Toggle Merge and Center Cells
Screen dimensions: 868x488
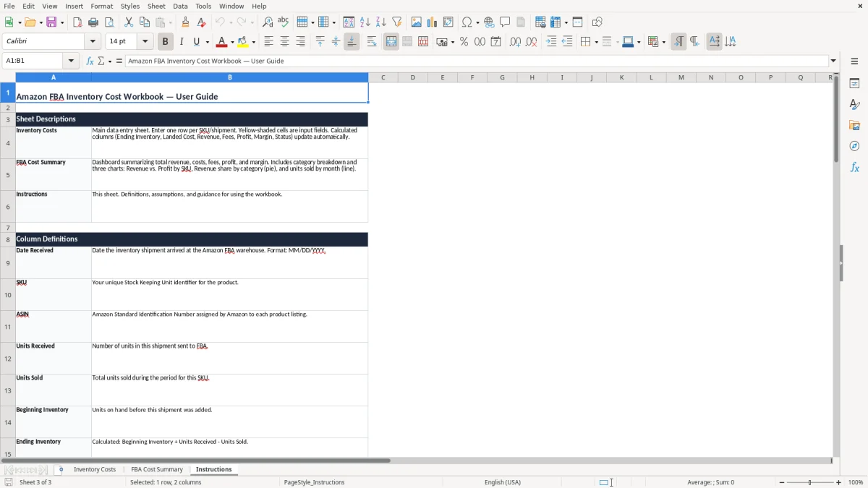391,42
